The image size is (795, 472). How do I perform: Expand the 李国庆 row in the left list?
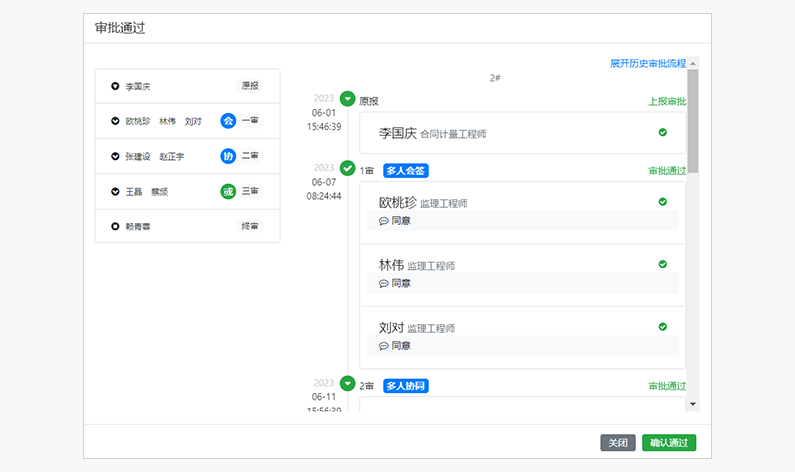tap(115, 87)
